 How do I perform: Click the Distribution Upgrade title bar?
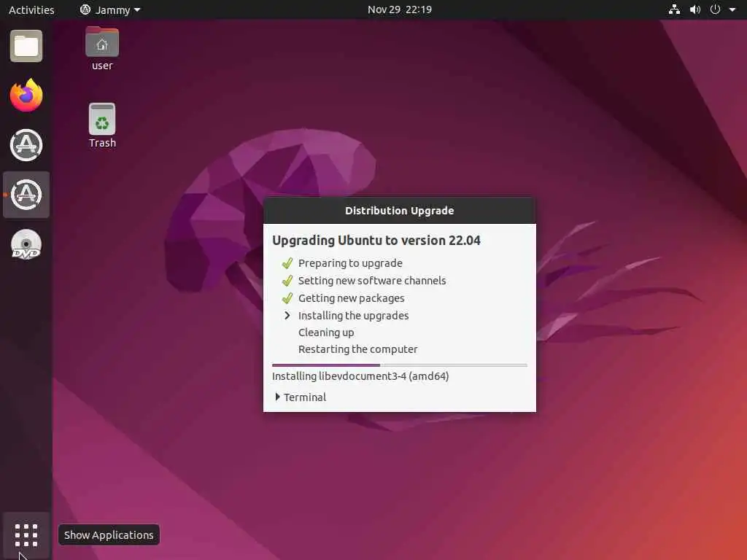pyautogui.click(x=399, y=211)
